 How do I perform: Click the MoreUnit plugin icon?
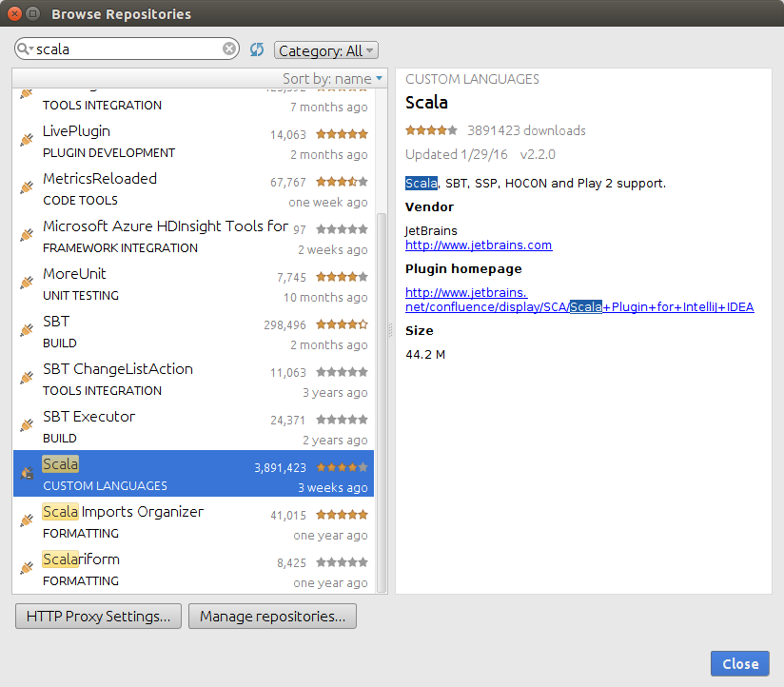coord(26,281)
